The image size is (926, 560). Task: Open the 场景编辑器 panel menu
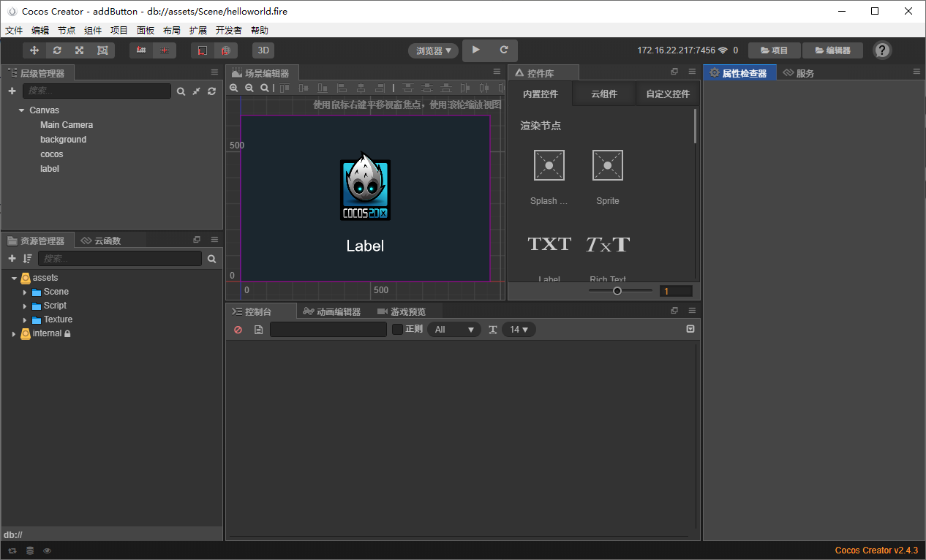pos(497,72)
